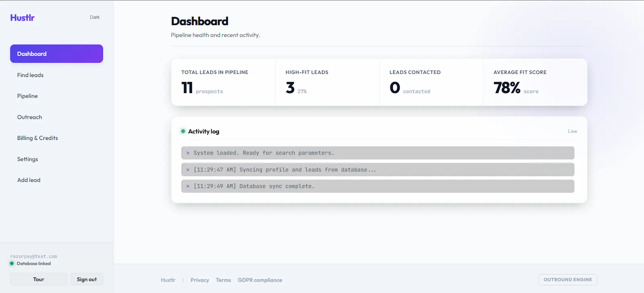Click the "TOTAL LEADS IN PIPELINE" label
644x293 pixels.
(x=215, y=73)
